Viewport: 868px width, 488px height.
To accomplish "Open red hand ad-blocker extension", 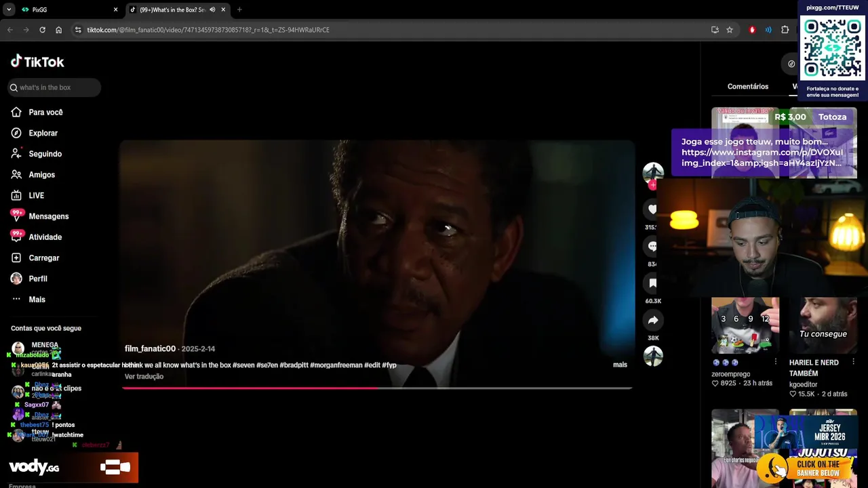I will [x=752, y=30].
